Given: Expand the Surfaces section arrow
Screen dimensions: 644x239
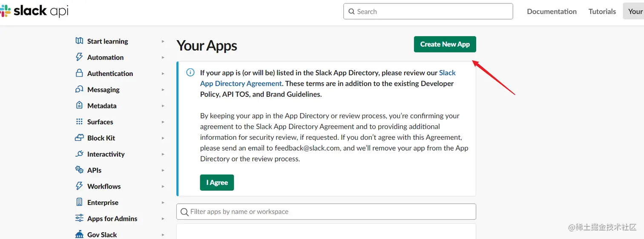Looking at the screenshot, I should pos(163,122).
